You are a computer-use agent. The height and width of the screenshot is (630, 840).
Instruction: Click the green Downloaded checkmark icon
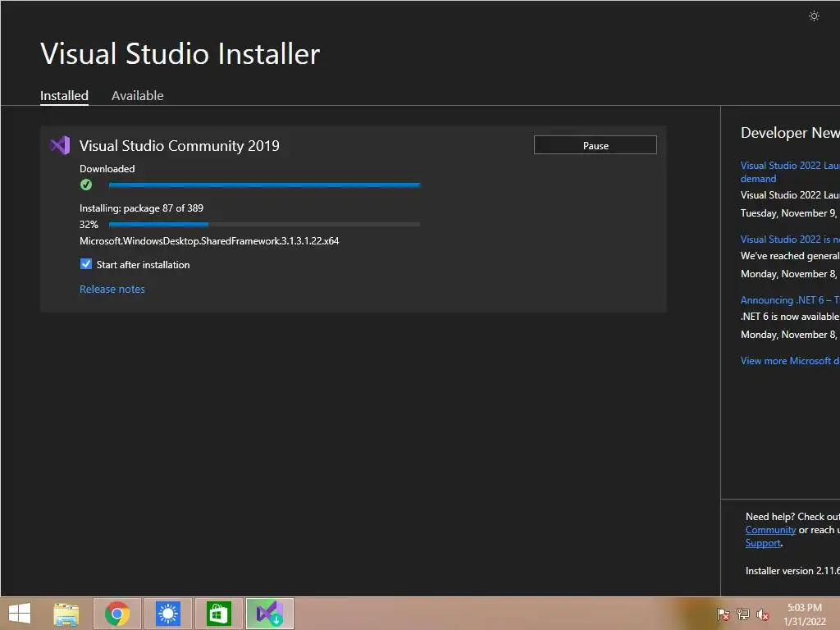tap(85, 185)
